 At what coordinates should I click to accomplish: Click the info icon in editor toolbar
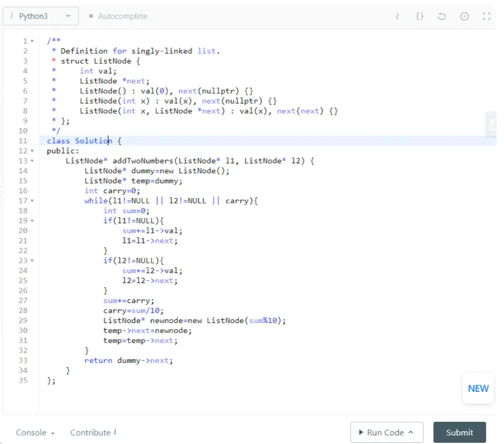coord(397,16)
